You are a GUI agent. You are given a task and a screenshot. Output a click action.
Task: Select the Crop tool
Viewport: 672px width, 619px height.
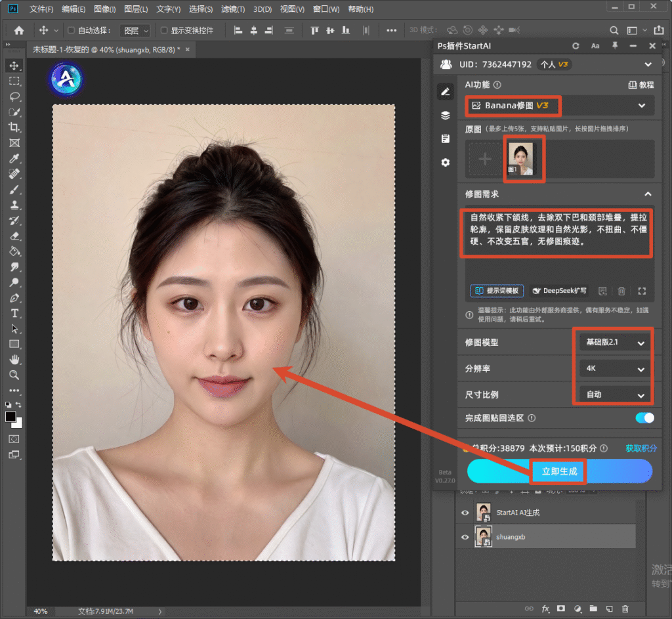(14, 127)
